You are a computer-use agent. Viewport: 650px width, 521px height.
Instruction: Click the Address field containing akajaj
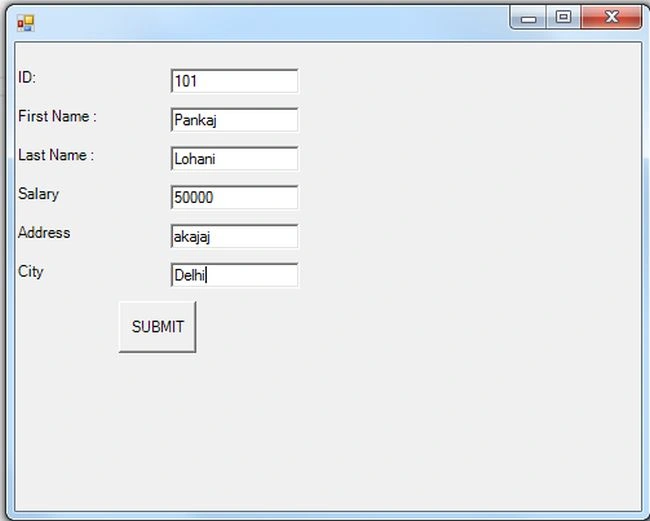[234, 236]
